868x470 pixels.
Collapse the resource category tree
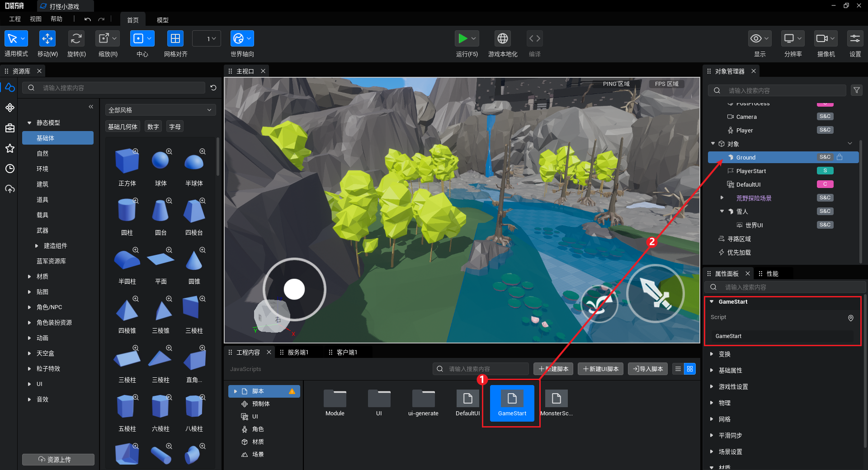click(91, 107)
